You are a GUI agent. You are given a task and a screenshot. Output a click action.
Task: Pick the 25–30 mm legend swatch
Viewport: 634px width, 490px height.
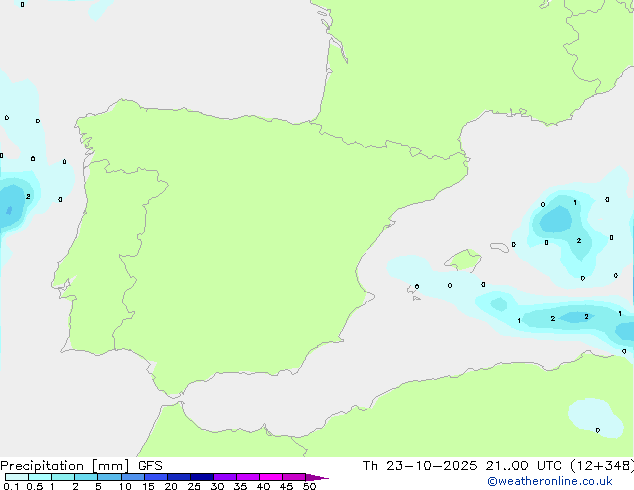click(202, 477)
